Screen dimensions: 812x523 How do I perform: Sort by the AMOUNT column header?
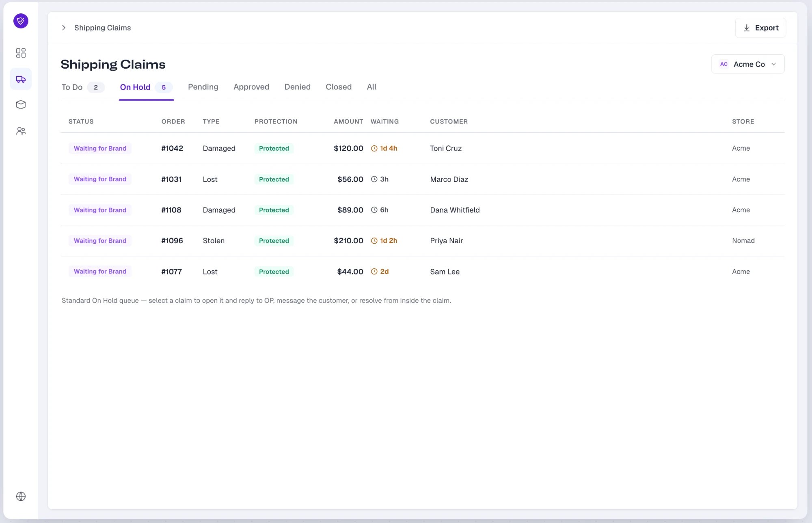[x=348, y=121]
